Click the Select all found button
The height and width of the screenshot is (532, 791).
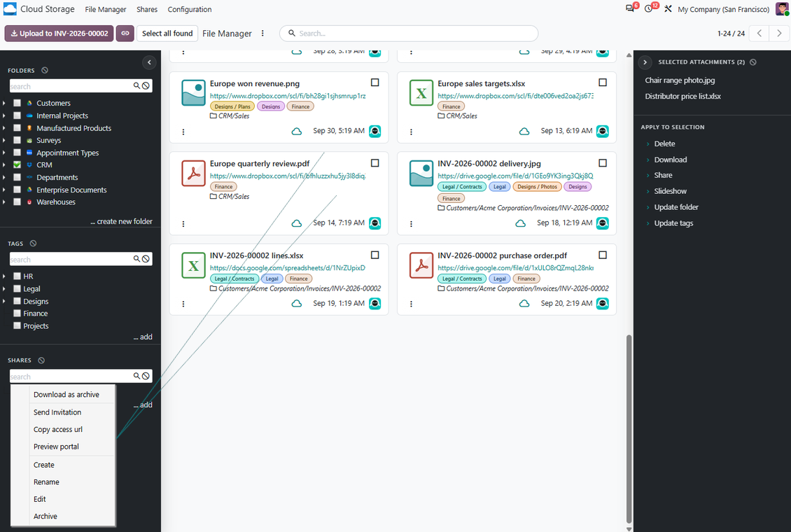point(167,34)
